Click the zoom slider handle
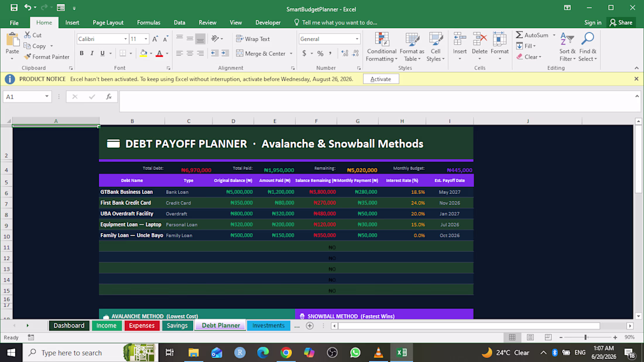This screenshot has height=362, width=644. [585, 337]
